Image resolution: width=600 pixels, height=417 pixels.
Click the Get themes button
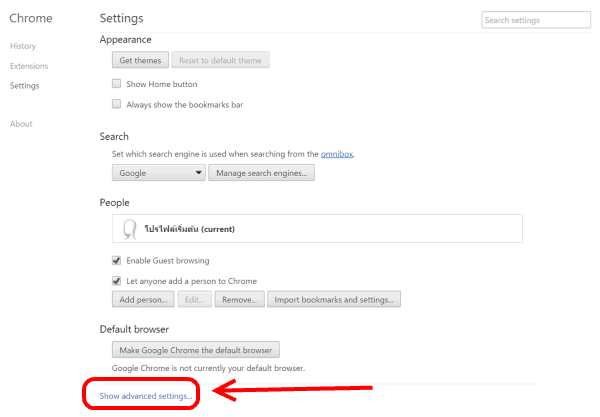coord(139,60)
